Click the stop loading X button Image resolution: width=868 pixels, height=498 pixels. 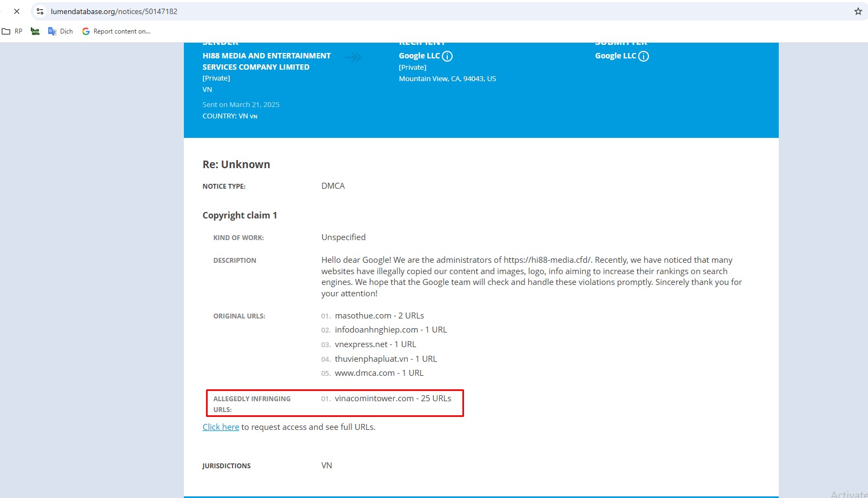[x=17, y=11]
